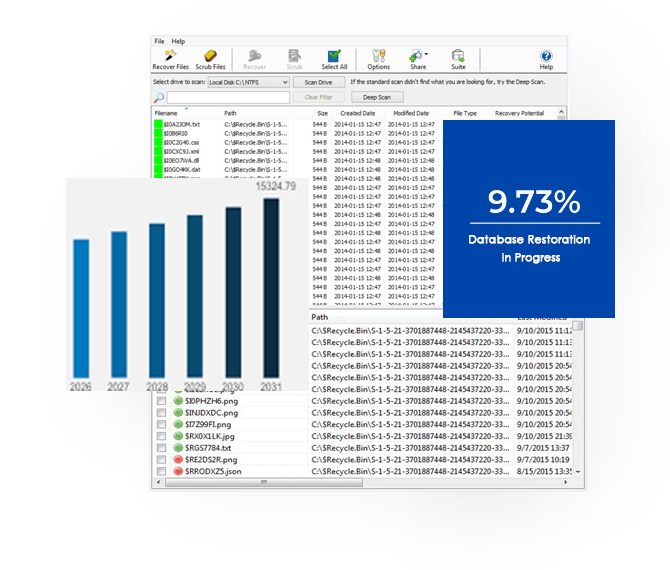Image resolution: width=670 pixels, height=570 pixels.
Task: Sort by the Filename column header
Action: [x=166, y=113]
